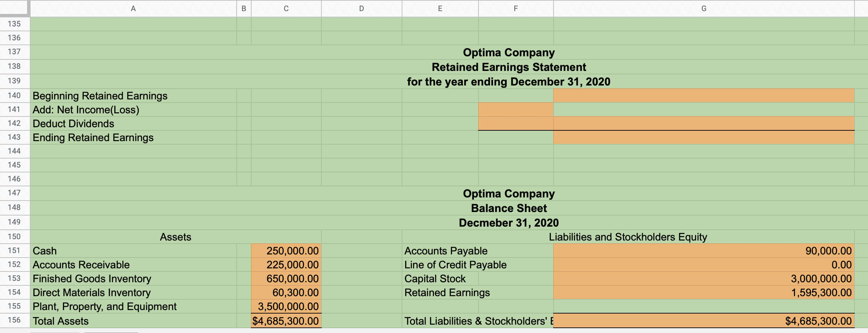868x333 pixels.
Task: Select 'Beginning Retained Earnings' cell
Action: 133,96
